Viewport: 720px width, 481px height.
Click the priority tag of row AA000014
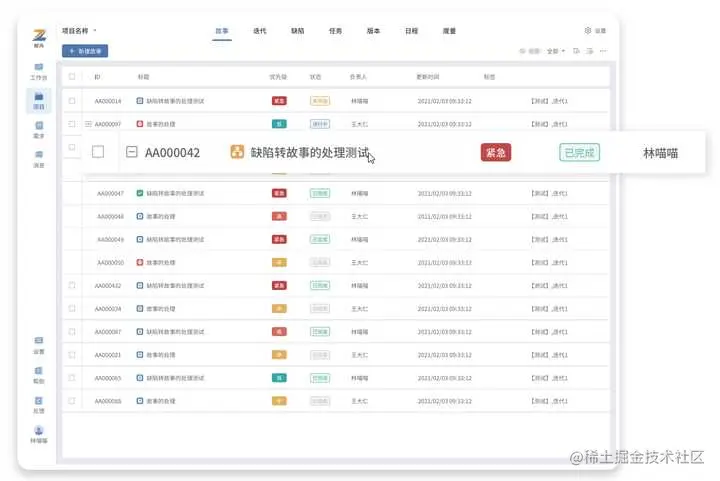click(x=279, y=101)
